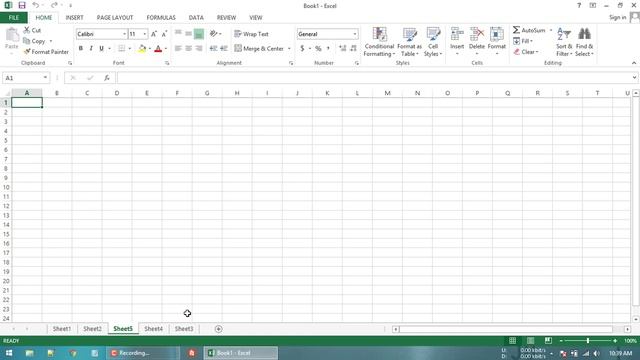Open the Borders button
Screen dimensions: 640x360
122,49
